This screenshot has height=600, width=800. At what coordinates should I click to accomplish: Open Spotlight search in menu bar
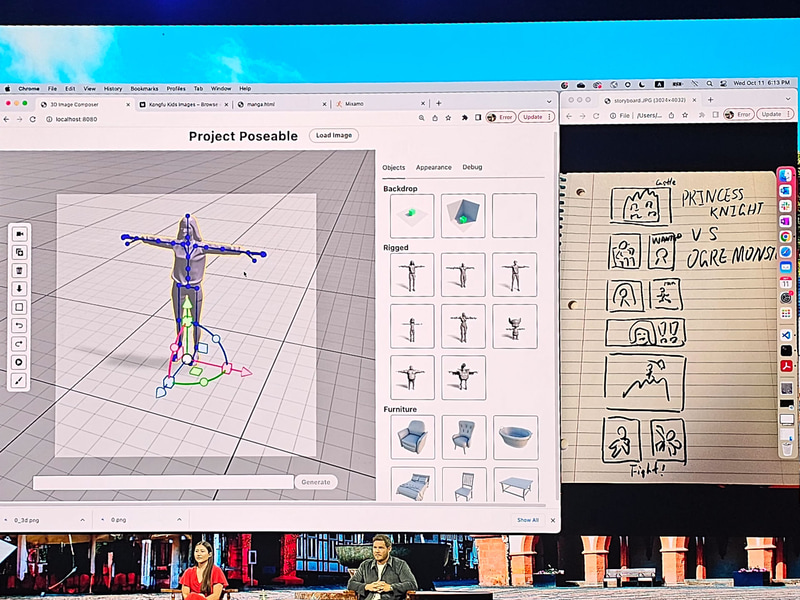coord(710,83)
